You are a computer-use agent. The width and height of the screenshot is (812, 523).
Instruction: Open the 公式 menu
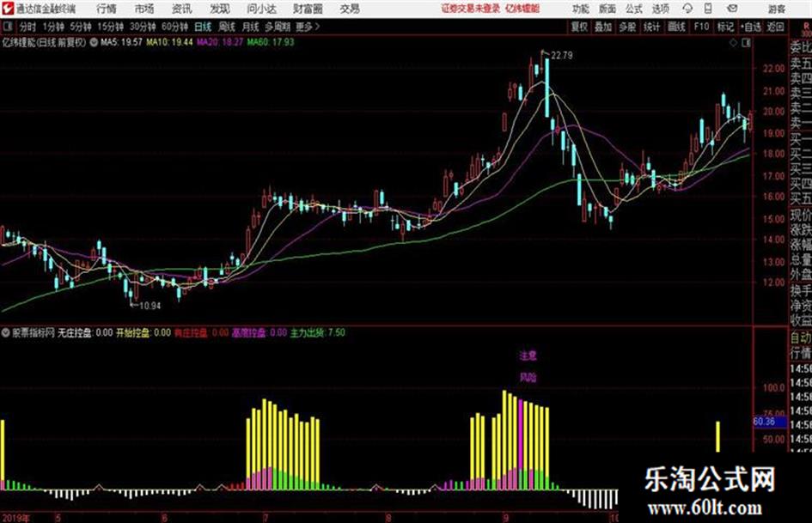click(x=633, y=9)
